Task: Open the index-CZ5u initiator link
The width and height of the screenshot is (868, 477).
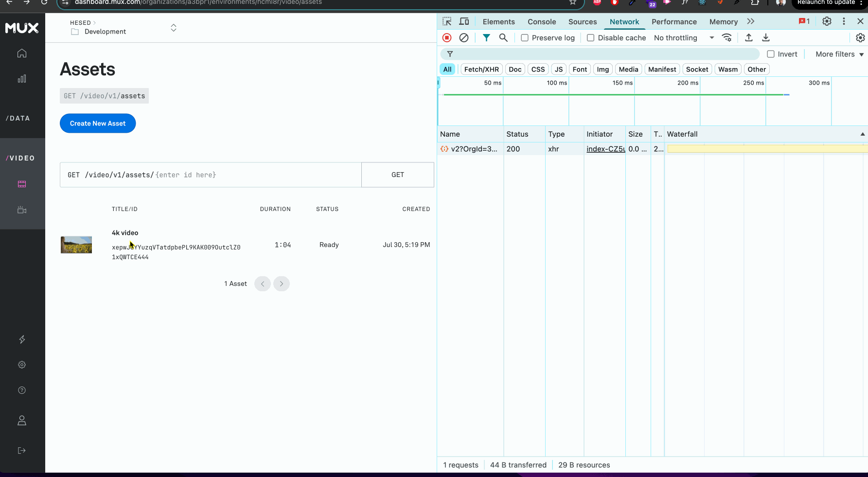Action: point(606,149)
